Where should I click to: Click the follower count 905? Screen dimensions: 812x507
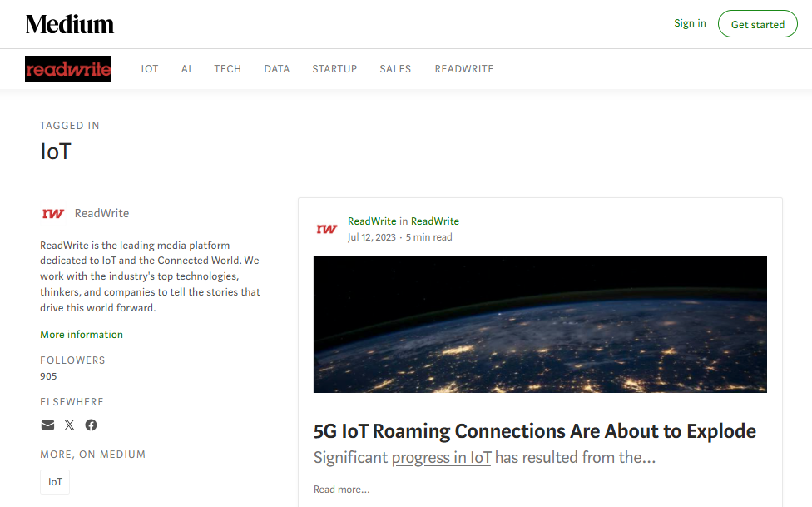point(49,376)
